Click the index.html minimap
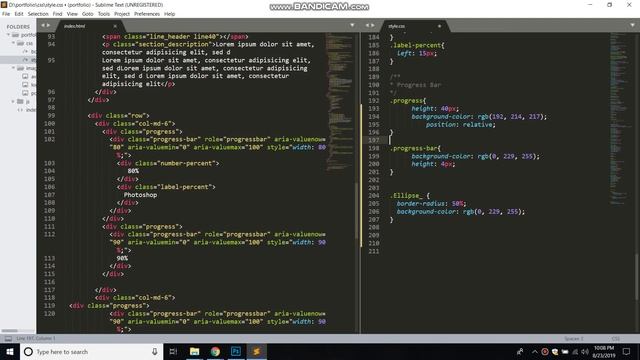 [x=340, y=102]
